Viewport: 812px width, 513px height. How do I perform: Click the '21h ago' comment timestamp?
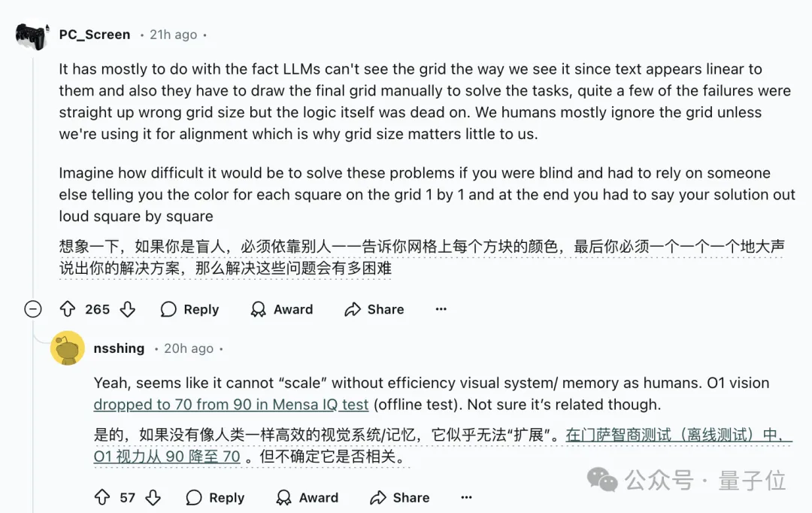tap(173, 35)
